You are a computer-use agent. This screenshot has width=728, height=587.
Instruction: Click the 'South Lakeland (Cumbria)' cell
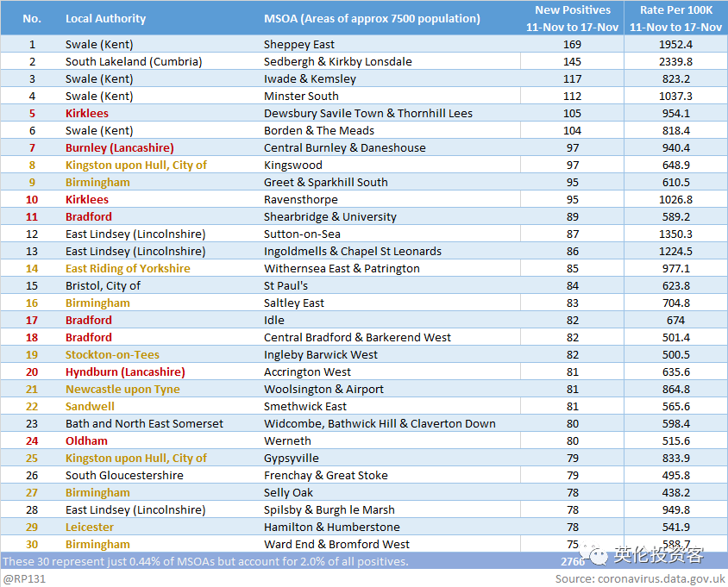tap(133, 61)
